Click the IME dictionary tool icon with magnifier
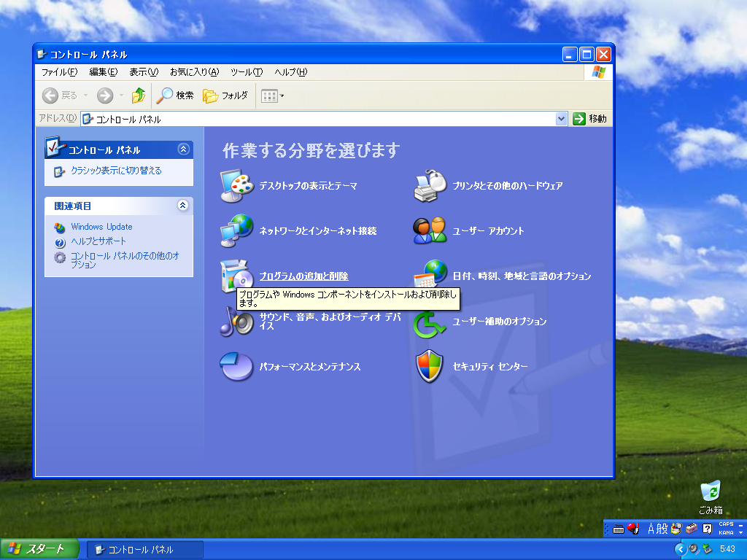Viewport: 747px width, 560px height. (x=676, y=529)
